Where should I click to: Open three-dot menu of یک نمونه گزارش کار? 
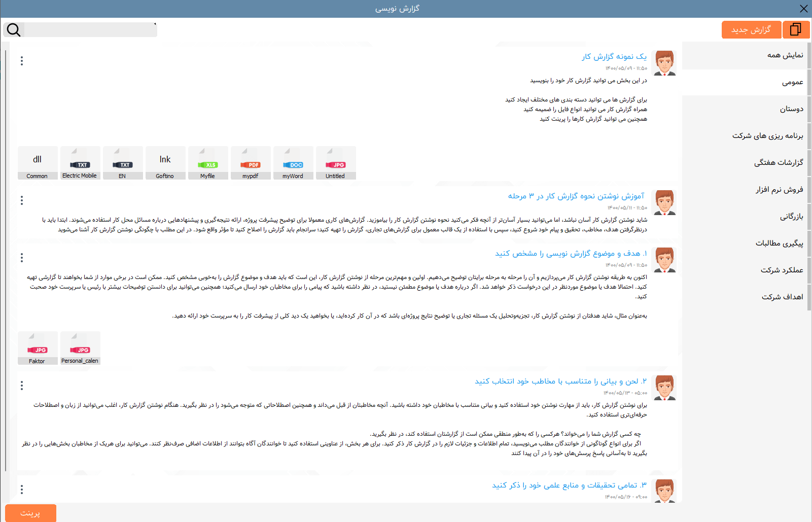click(22, 61)
